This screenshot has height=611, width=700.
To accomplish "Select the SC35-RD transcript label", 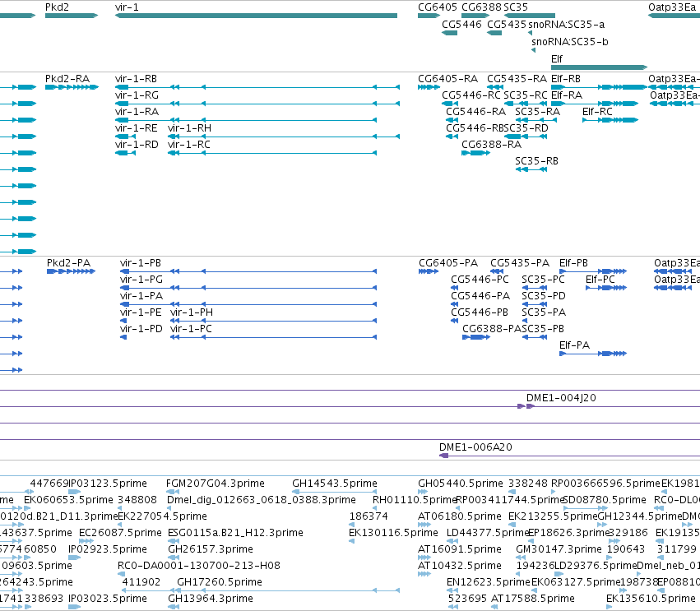I will point(526,128).
